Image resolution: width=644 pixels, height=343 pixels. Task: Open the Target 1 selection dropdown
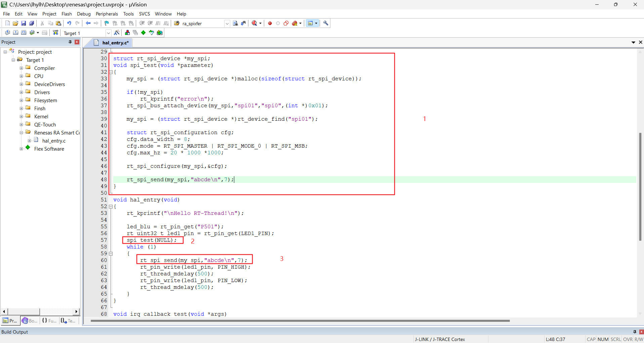109,33
